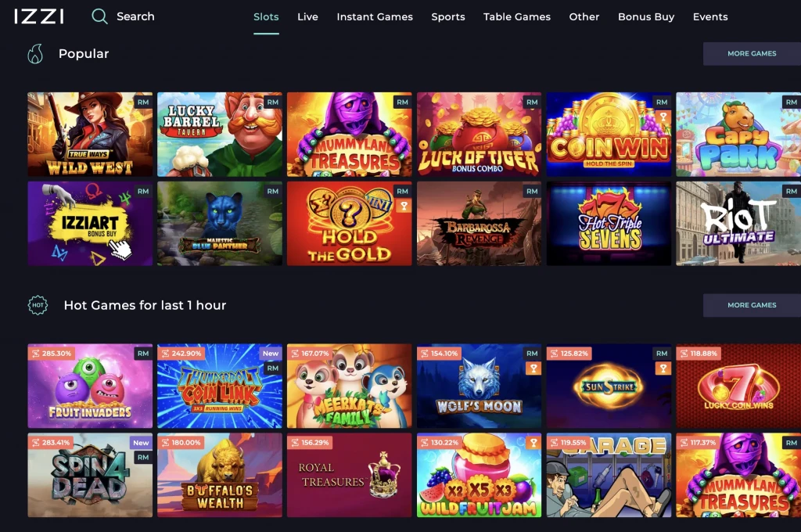
Task: Click trophy badge on Wolf's Moon tile
Action: point(533,368)
